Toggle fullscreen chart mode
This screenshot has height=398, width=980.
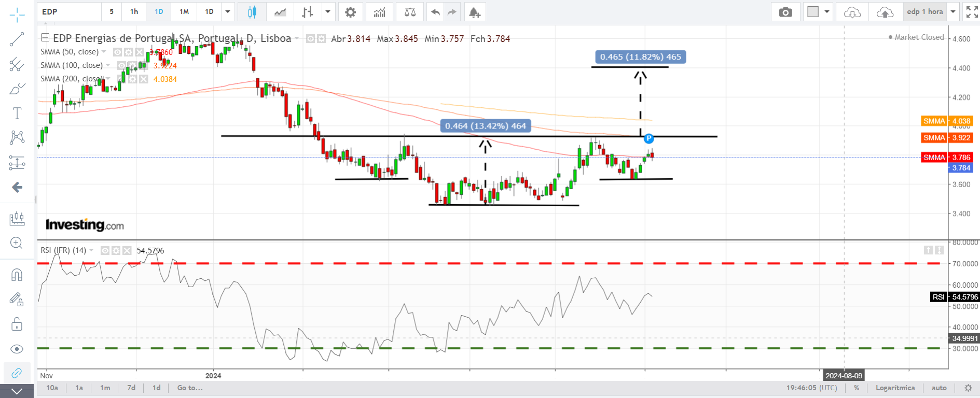(972, 12)
